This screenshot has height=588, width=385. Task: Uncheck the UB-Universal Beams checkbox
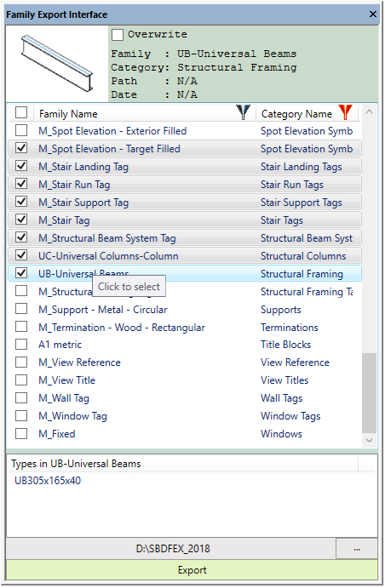click(21, 273)
